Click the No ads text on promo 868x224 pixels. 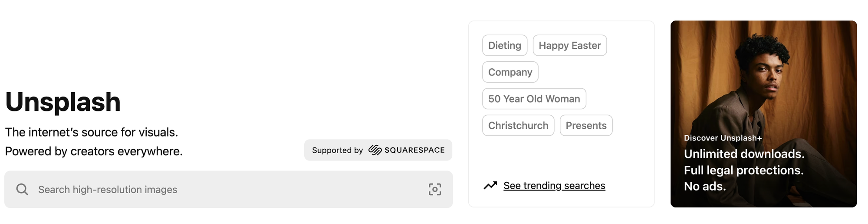click(x=705, y=187)
